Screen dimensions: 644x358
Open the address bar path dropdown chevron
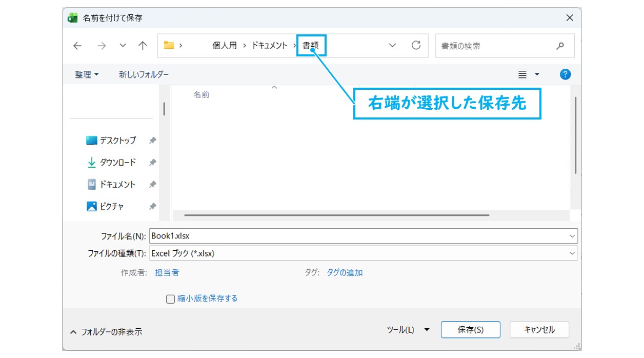(392, 45)
